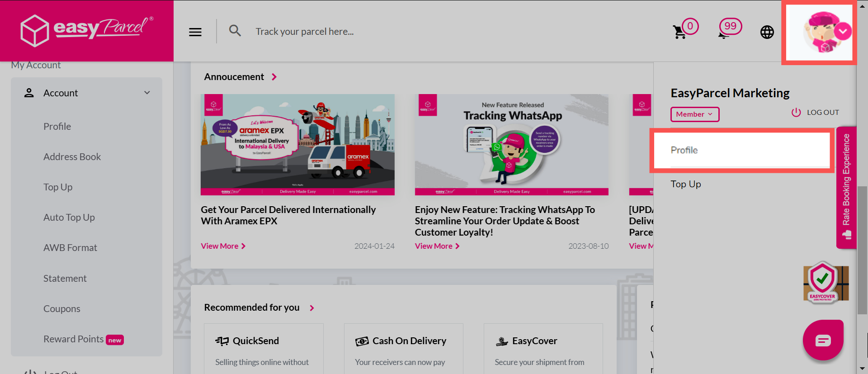Select Profile in the user dropdown panel
The height and width of the screenshot is (374, 868).
741,150
